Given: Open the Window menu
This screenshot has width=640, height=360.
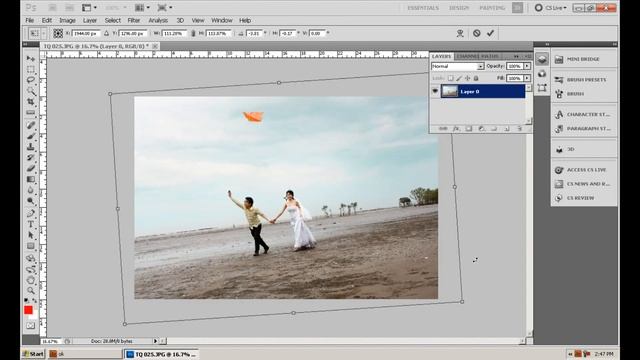Looking at the screenshot, I should click(222, 20).
